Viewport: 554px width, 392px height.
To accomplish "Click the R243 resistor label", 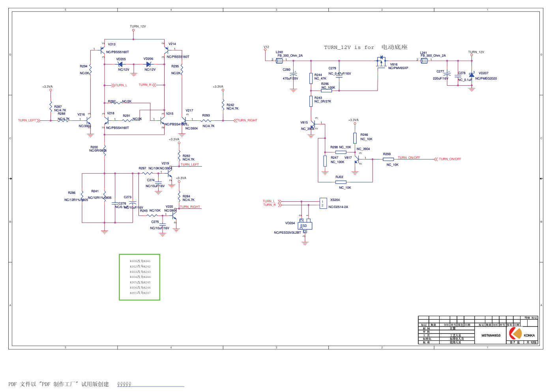I will point(318,98).
